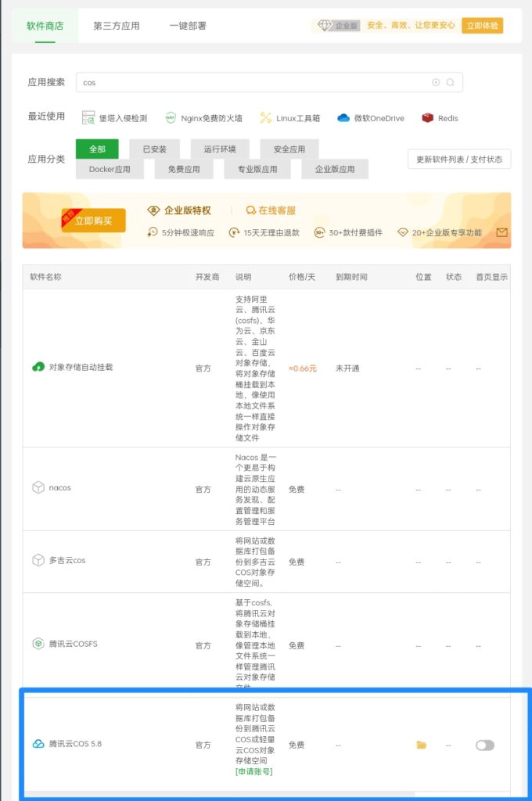The width and height of the screenshot is (532, 801).
Task: Click the OneDrive cloud icon
Action: [343, 118]
